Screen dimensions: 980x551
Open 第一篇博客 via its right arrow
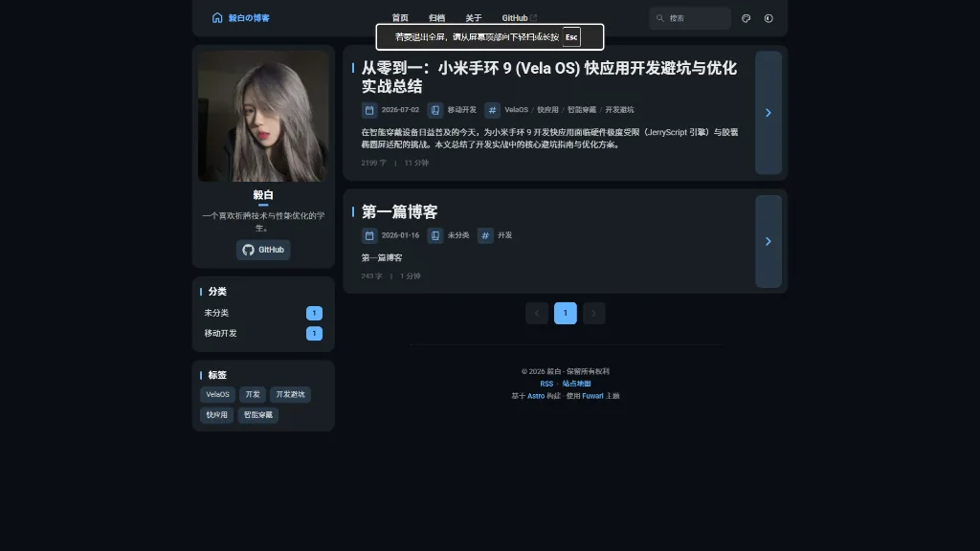(768, 241)
